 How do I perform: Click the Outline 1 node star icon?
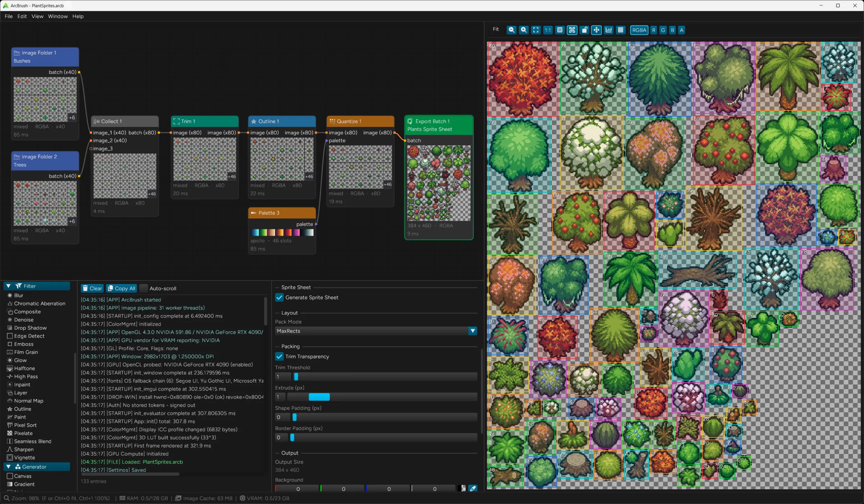tap(254, 121)
